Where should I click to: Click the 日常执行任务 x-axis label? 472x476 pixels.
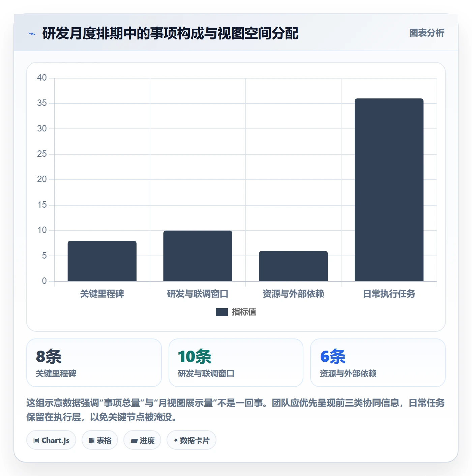[x=389, y=294]
